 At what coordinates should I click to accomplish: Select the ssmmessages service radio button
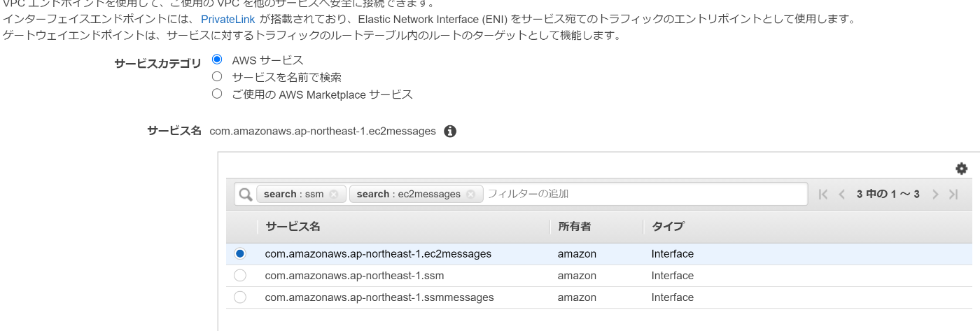click(x=240, y=297)
